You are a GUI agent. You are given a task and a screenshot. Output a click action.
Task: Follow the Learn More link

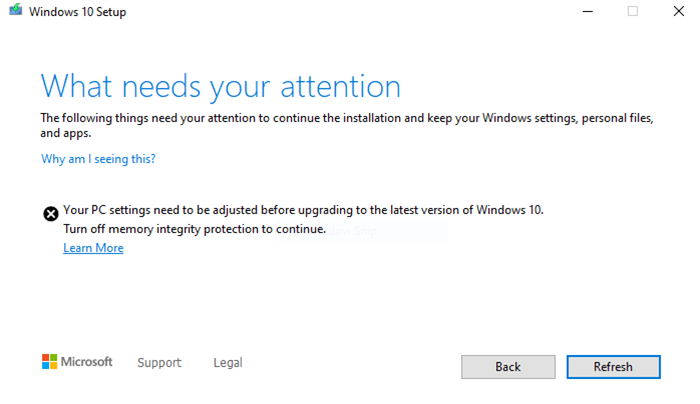coord(93,248)
